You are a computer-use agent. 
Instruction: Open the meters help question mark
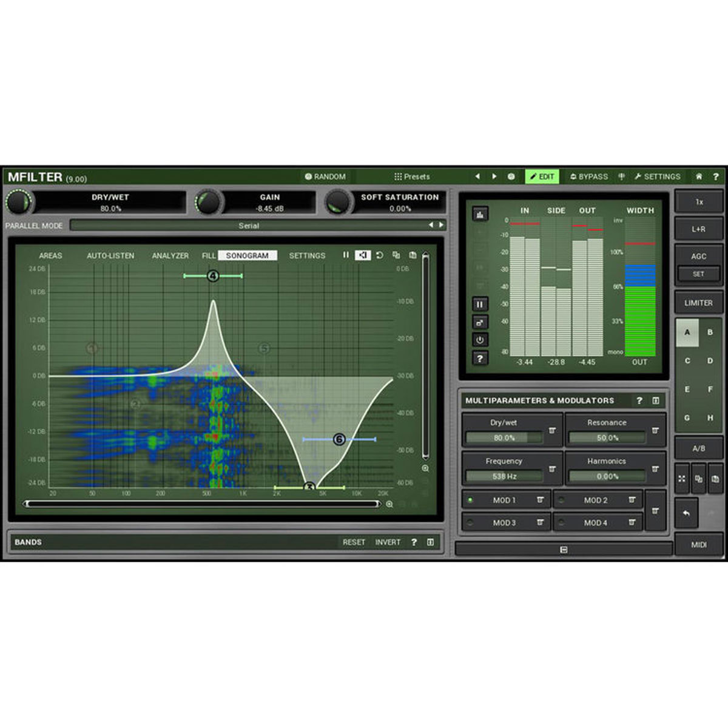[x=480, y=358]
